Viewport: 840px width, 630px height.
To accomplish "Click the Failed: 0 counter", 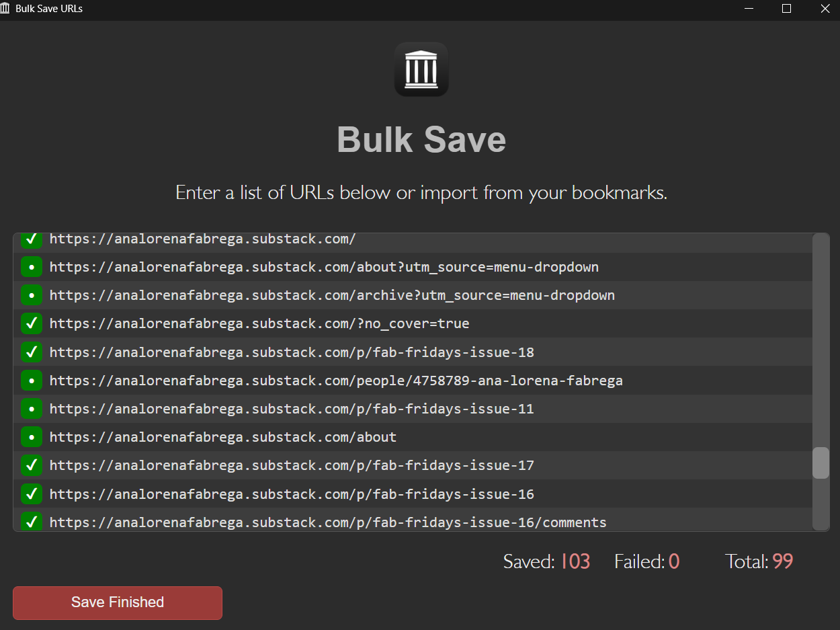I will 646,561.
